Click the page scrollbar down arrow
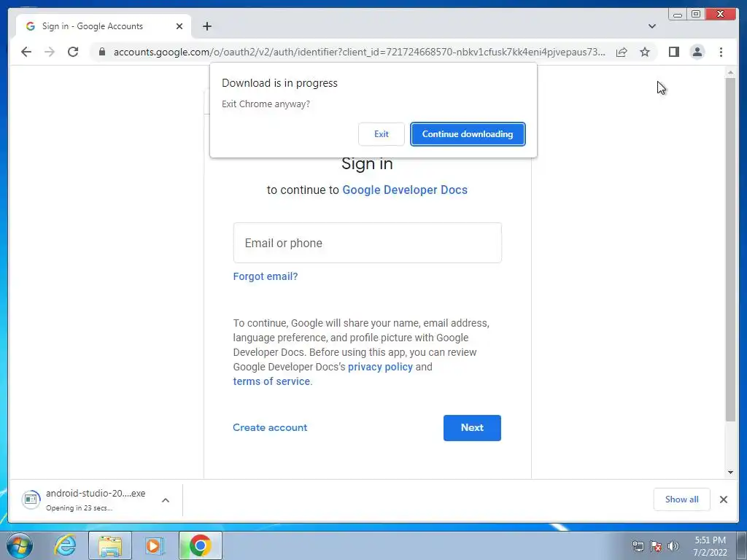Screen dimensions: 747x560 (730, 472)
